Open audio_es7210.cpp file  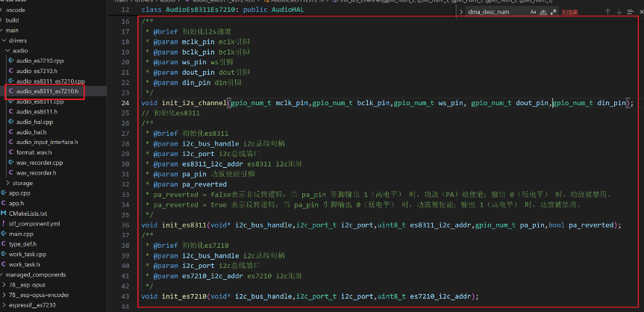click(40, 61)
